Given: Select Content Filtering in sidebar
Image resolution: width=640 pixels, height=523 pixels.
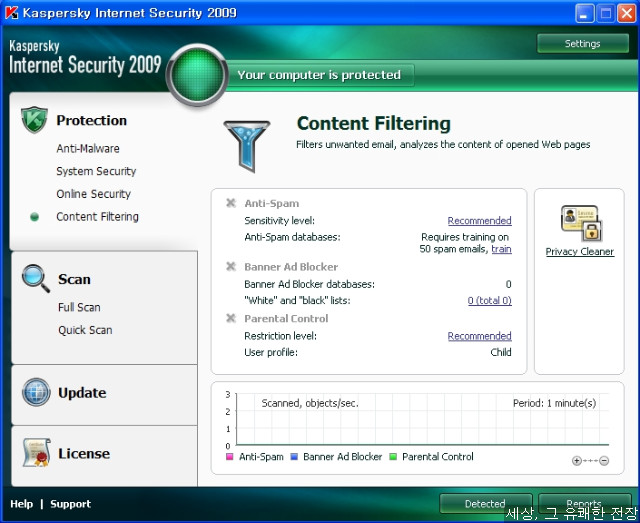Looking at the screenshot, I should (98, 217).
